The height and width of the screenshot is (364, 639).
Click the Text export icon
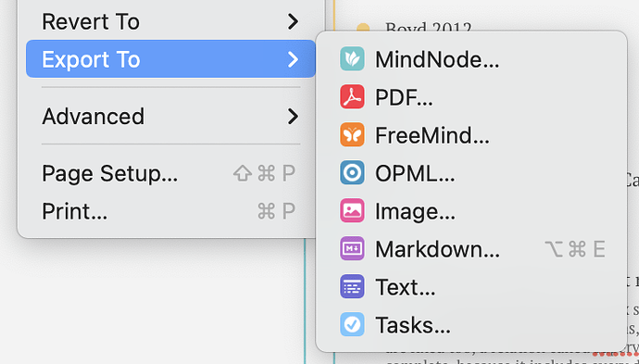tap(352, 286)
